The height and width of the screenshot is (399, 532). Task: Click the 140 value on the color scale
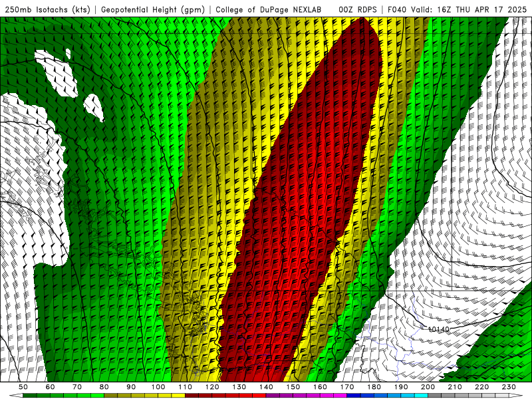(267, 387)
